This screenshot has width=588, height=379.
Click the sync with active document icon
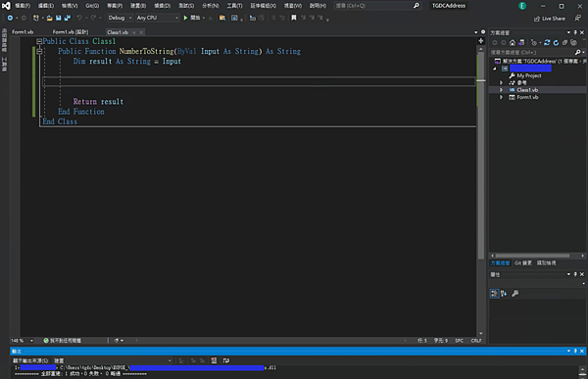[x=547, y=42]
